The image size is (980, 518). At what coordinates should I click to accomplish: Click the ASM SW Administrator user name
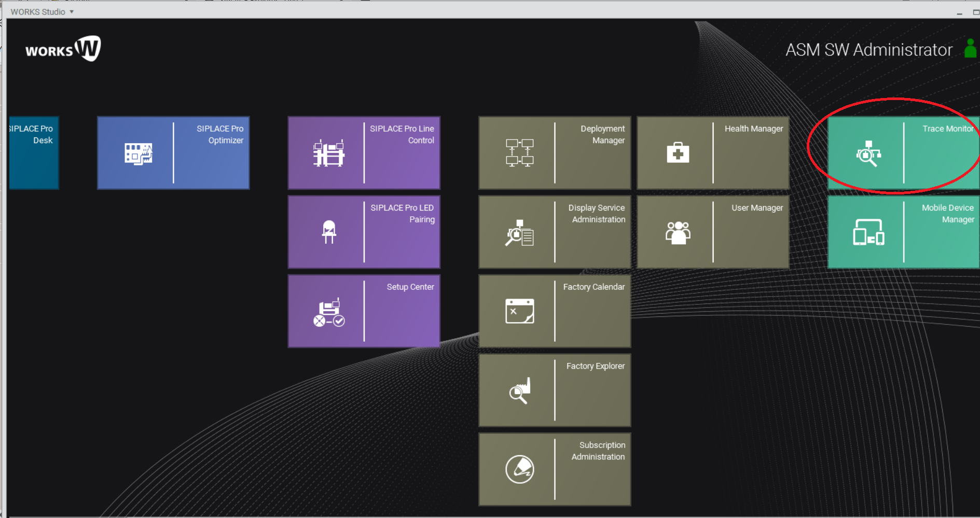[x=869, y=50]
